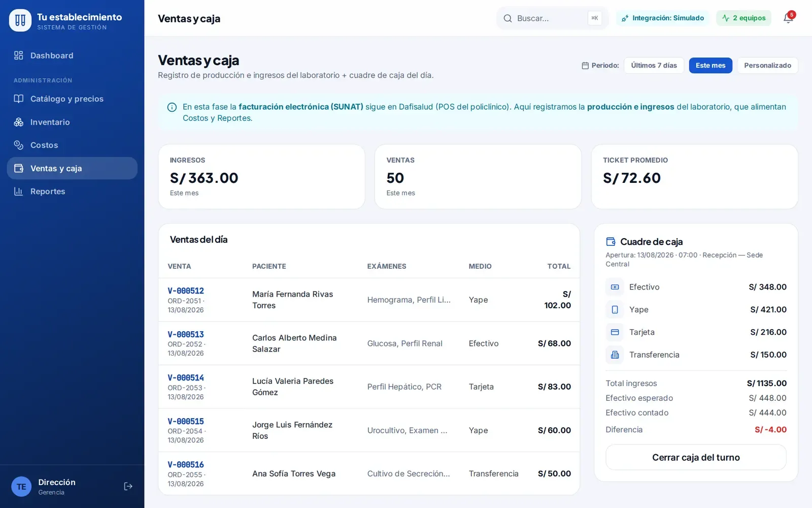812x508 pixels.
Task: Click patient Carlos Alberto Medina Salazar
Action: [294, 343]
